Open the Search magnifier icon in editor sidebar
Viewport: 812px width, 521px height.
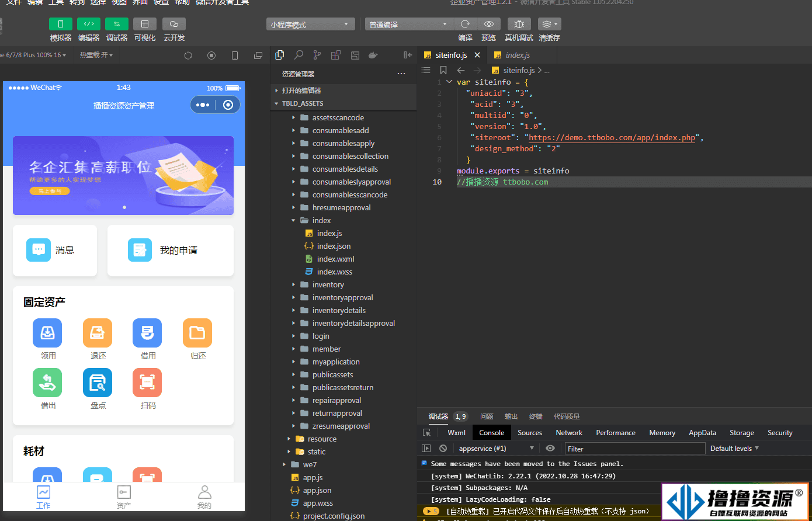tap(299, 55)
